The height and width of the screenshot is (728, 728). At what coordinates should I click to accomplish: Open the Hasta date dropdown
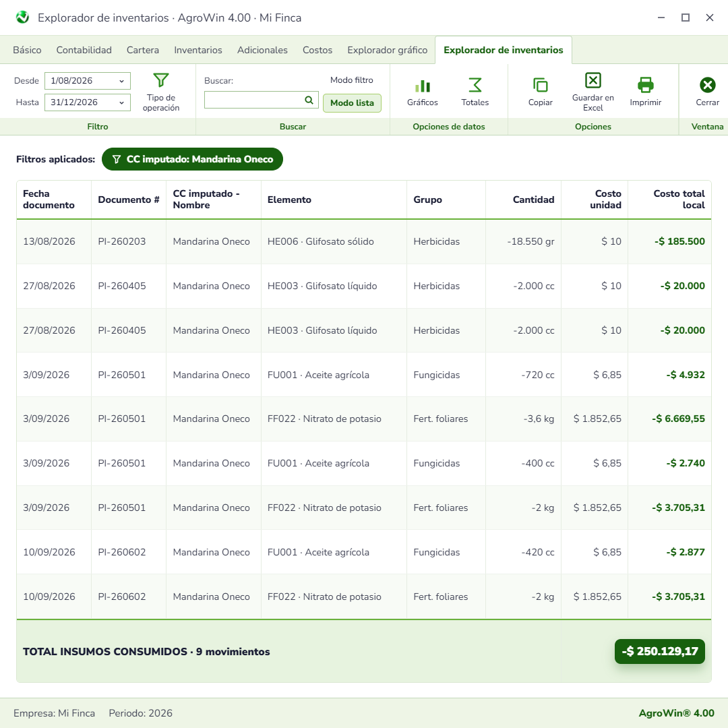[x=87, y=102]
